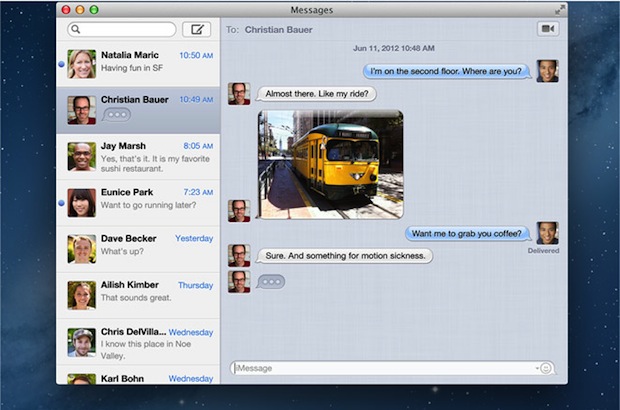Click the compose new message icon
620x410 pixels.
tap(197, 29)
